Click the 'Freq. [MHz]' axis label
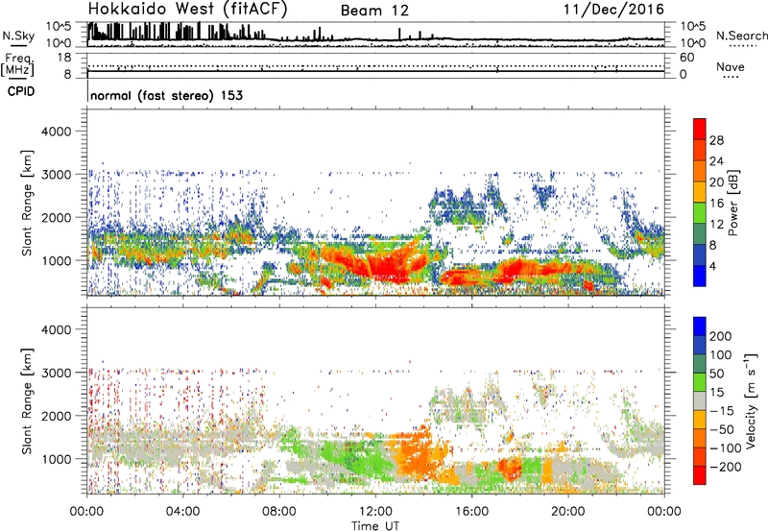 tap(17, 65)
